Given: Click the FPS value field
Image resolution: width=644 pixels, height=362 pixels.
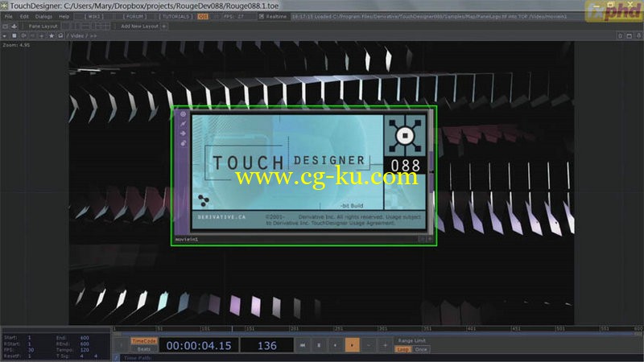Looking at the screenshot, I should click(234, 16).
